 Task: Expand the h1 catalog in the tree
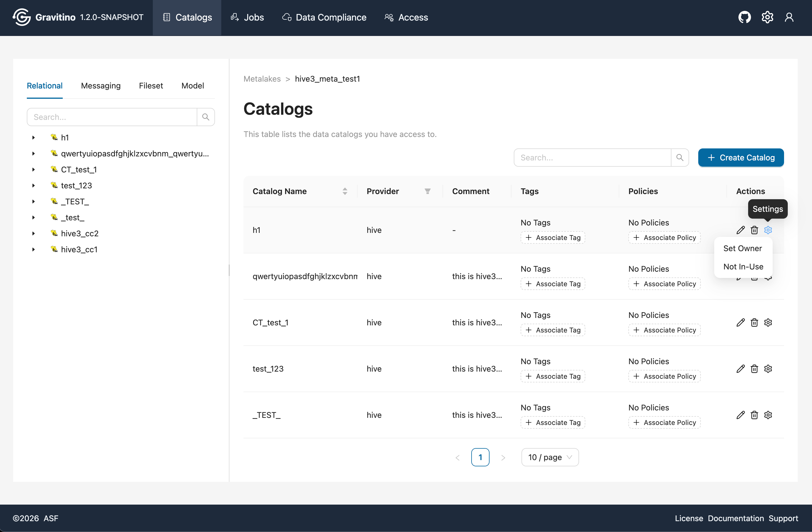[33, 137]
